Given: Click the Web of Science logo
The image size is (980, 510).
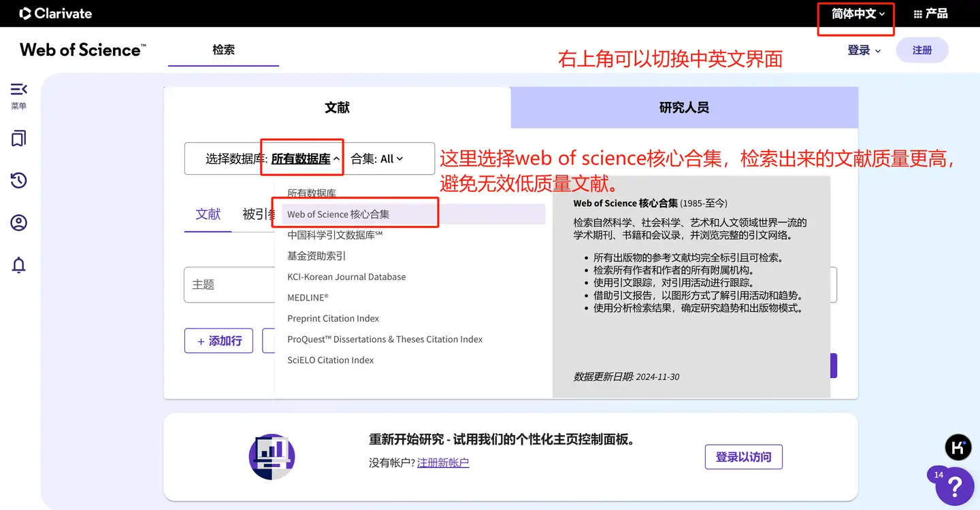Looking at the screenshot, I should coord(82,50).
